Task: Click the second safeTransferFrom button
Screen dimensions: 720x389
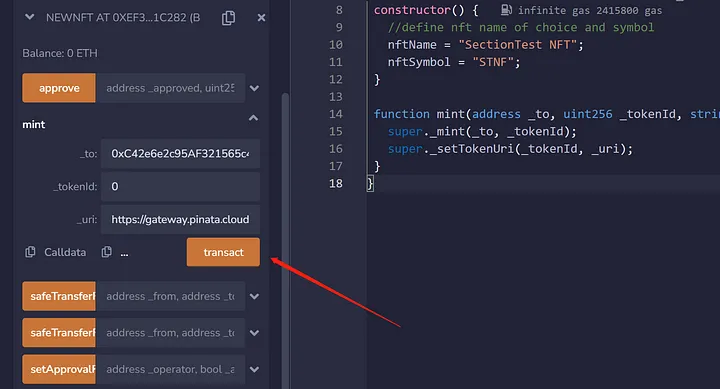Action: click(x=59, y=333)
